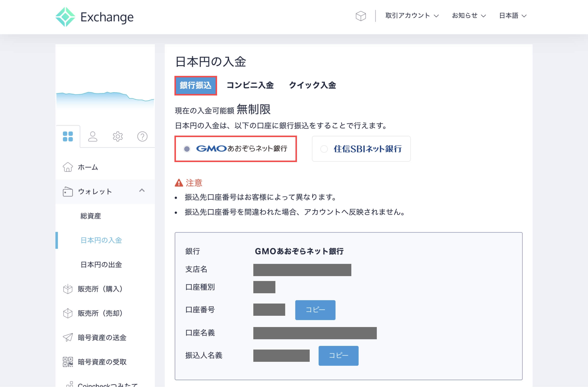
Task: Click the home icon beside ホーム
Action: [x=68, y=167]
